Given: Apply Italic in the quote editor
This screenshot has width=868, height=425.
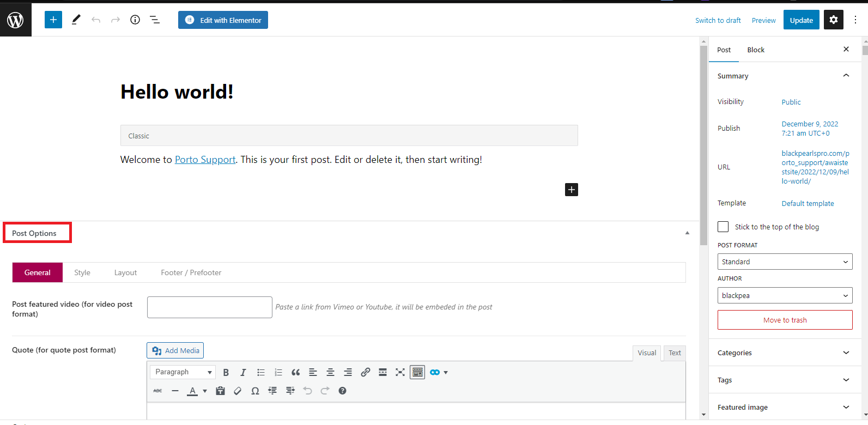Looking at the screenshot, I should (243, 372).
